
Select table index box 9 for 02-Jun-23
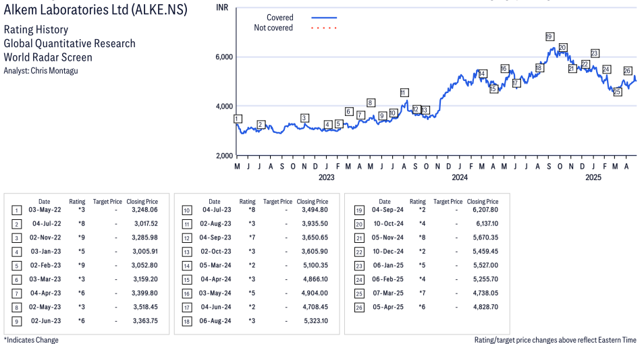point(16,322)
